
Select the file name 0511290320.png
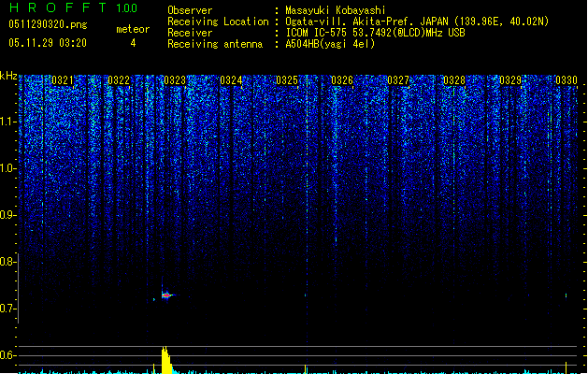[x=48, y=24]
